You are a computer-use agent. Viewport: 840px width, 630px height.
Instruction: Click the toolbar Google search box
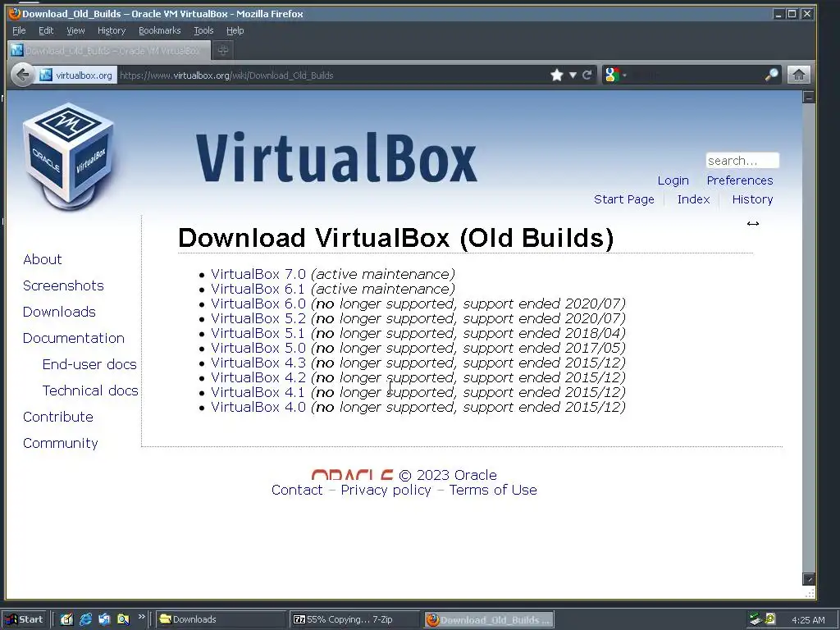pos(696,75)
